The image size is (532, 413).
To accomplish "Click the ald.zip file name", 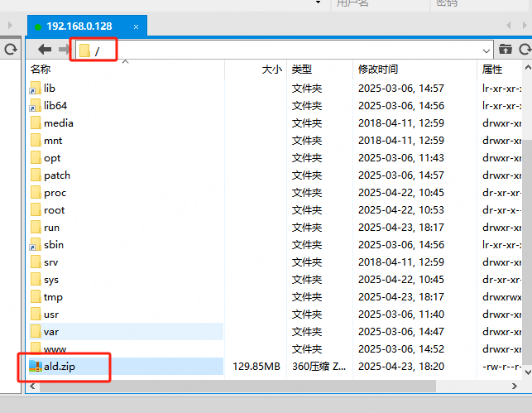I will coord(60,367).
